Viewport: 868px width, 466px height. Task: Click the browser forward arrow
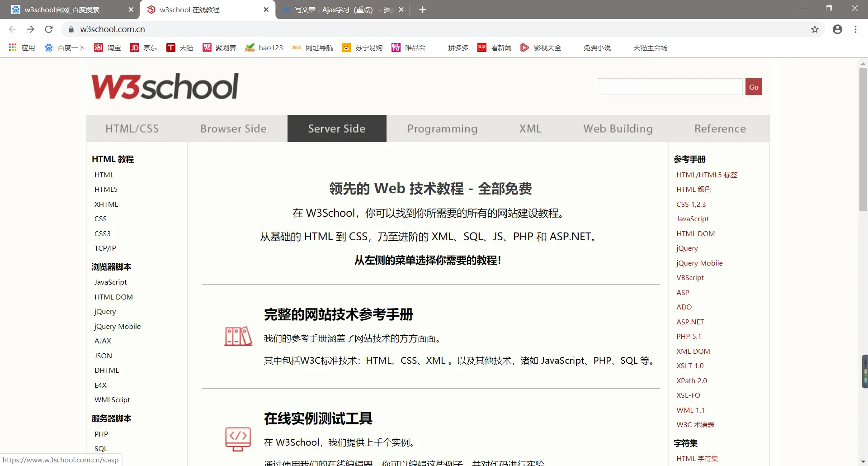click(x=30, y=29)
